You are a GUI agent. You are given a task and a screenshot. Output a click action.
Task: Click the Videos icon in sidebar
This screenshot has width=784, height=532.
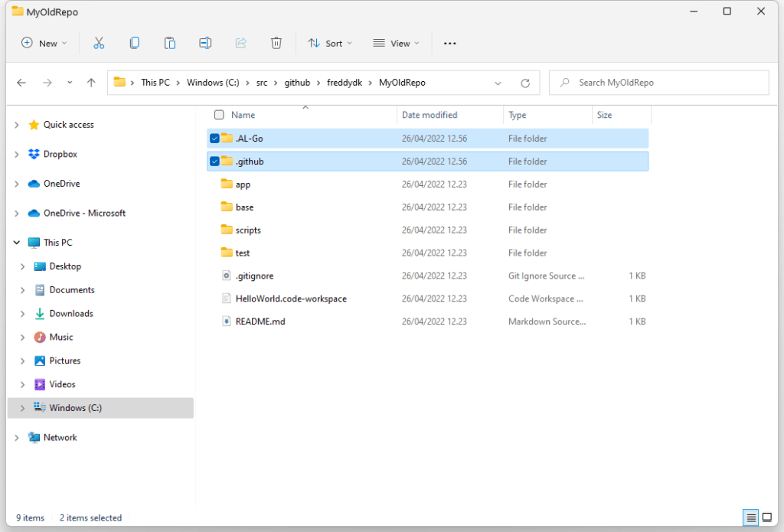pyautogui.click(x=40, y=384)
